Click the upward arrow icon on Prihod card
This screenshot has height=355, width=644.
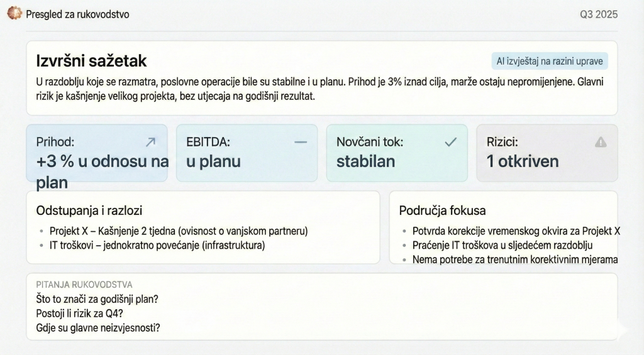click(x=150, y=142)
